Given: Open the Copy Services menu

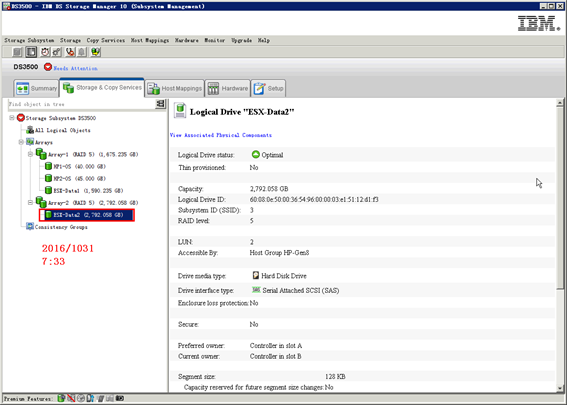Looking at the screenshot, I should [106, 40].
